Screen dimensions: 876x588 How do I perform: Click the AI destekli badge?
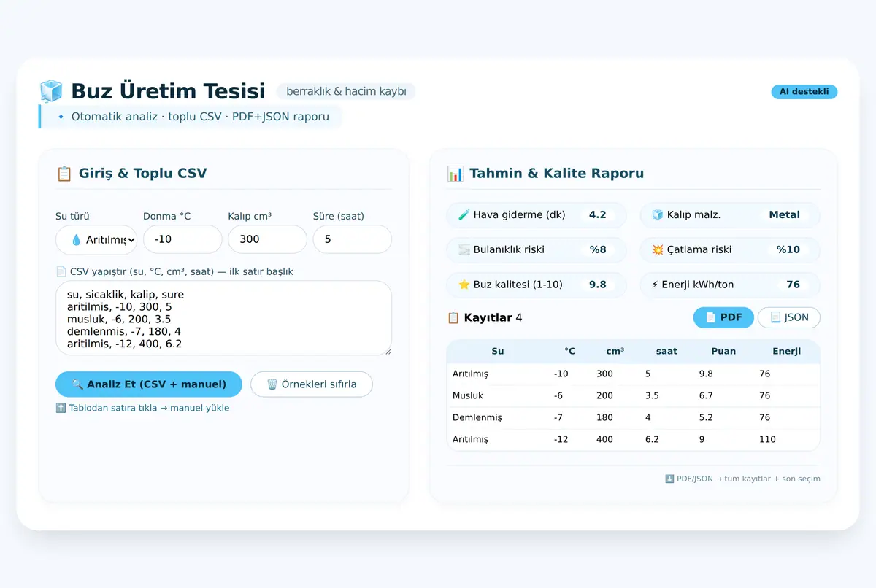pos(804,92)
